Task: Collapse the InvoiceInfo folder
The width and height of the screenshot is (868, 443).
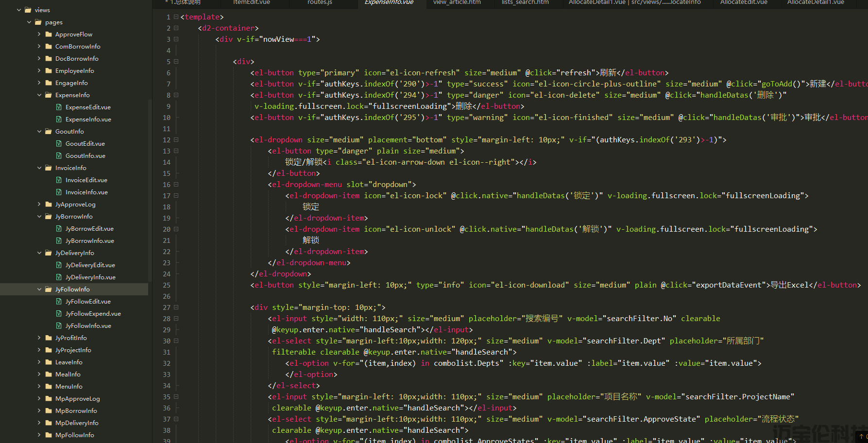Action: coord(39,168)
